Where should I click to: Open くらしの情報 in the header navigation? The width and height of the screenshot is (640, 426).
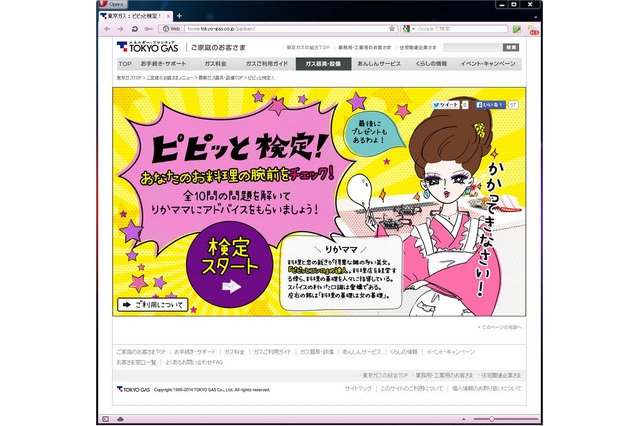[431, 64]
